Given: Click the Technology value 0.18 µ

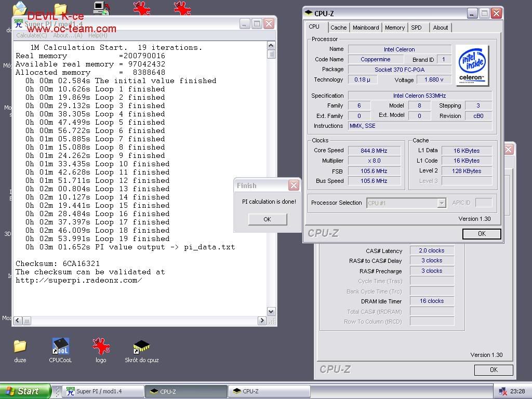Looking at the screenshot, I should point(362,79).
